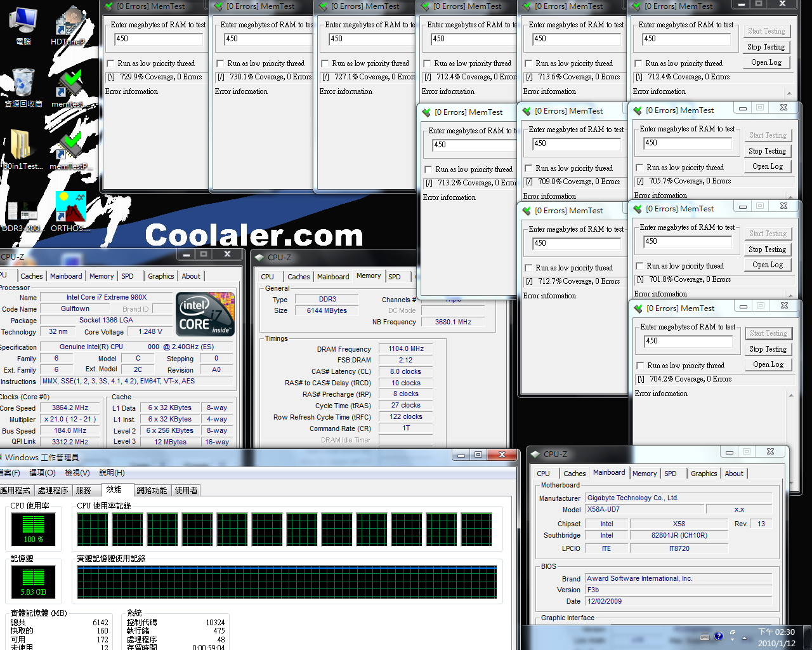Click the Intel Core i7 logo in CPU-Z
812x650 pixels.
(206, 314)
